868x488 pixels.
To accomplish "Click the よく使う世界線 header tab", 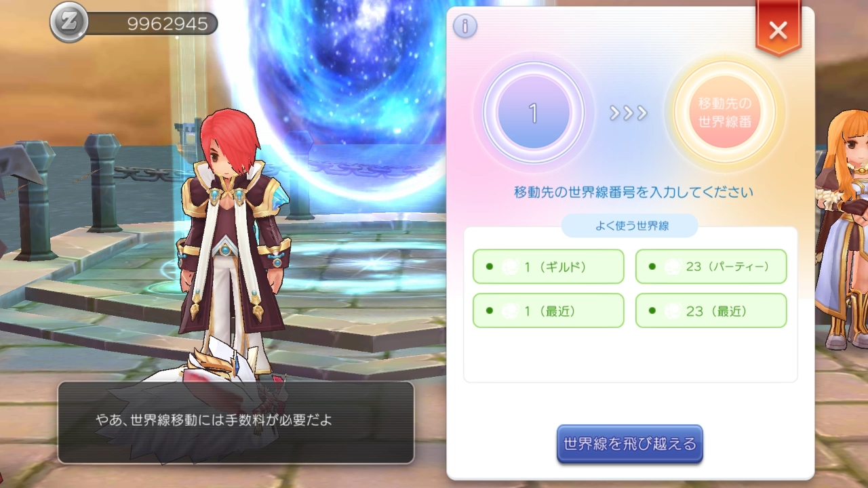I will 629,226.
